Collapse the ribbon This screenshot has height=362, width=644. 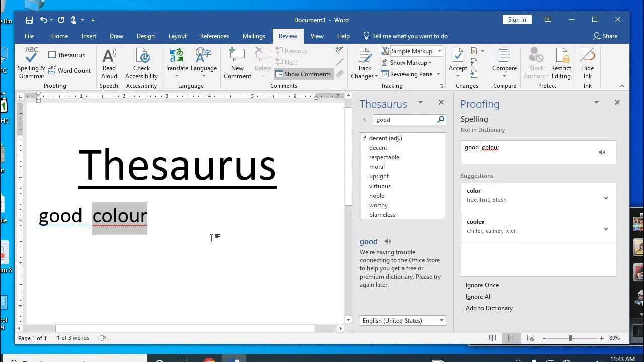coord(622,86)
